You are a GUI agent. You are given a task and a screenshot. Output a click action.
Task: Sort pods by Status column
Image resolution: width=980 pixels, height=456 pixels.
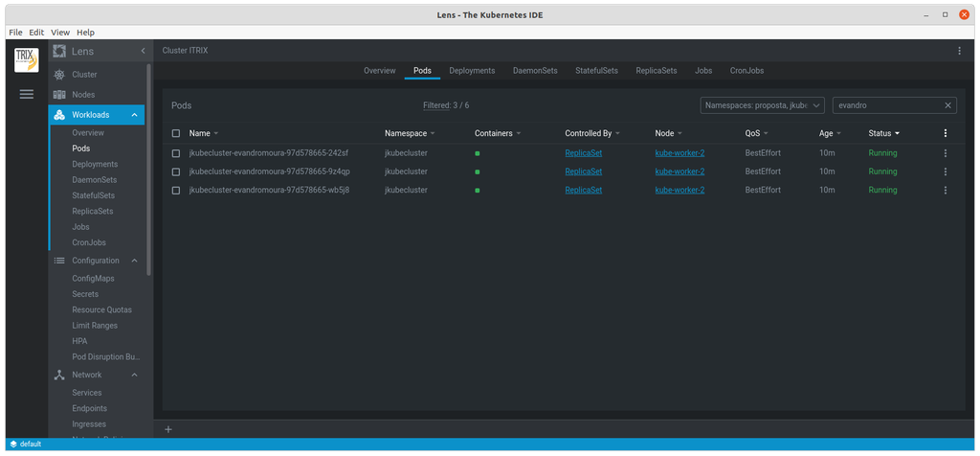(884, 133)
